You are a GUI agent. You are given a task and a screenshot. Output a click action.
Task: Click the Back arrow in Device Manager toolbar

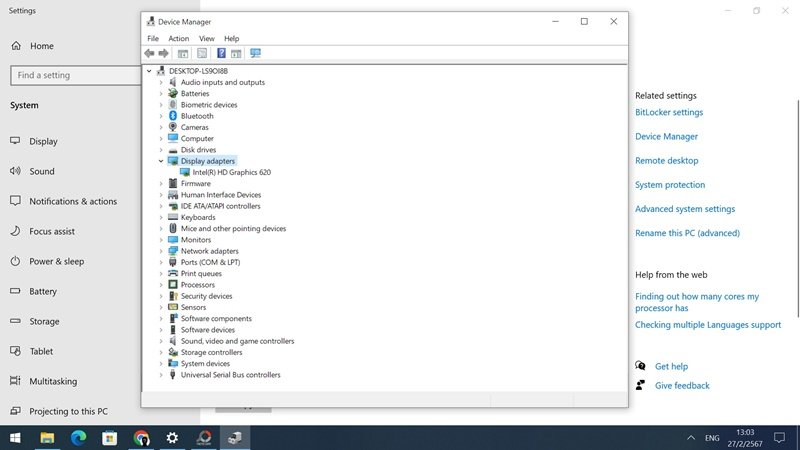point(149,53)
